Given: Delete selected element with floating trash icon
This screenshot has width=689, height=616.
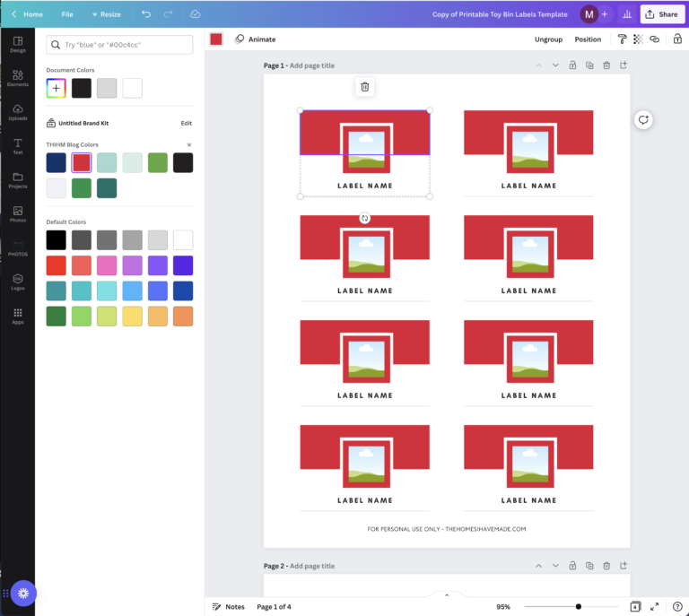Looking at the screenshot, I should point(364,86).
